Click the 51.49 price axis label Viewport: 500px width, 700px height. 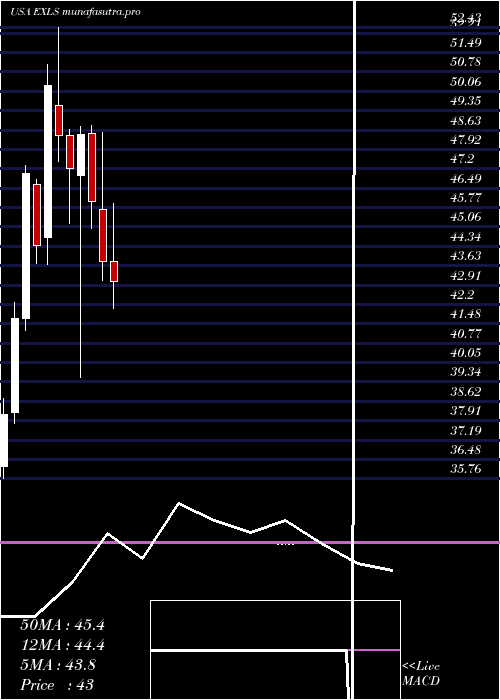[465, 43]
